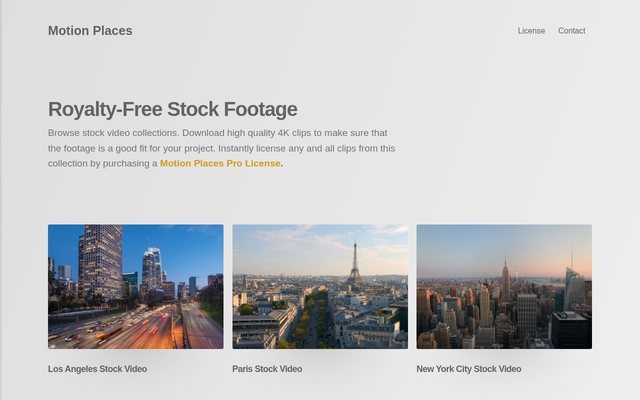Click the Empire State Building in the New York thumbnail
Image resolution: width=640 pixels, height=400 pixels.
click(x=506, y=282)
